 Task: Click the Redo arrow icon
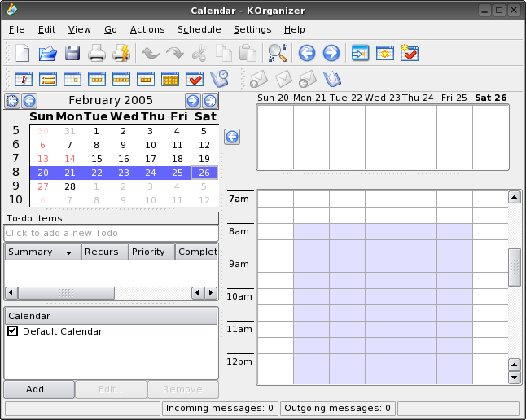click(x=175, y=53)
